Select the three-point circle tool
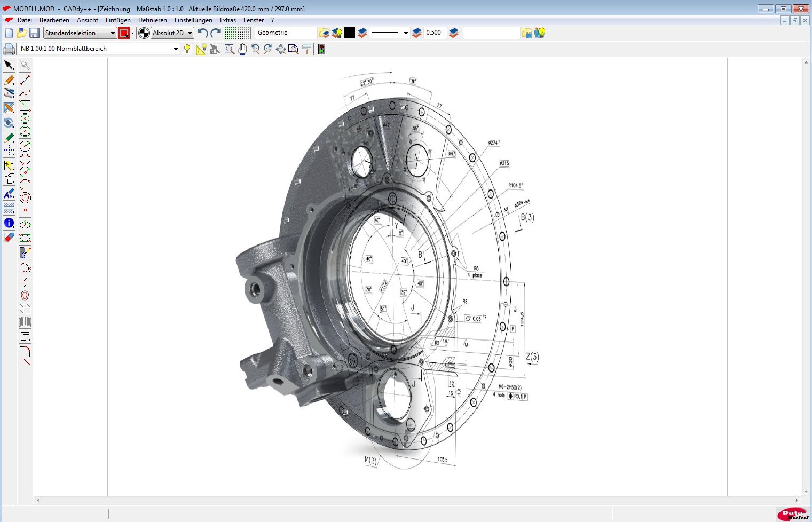This screenshot has width=812, height=522. pyautogui.click(x=25, y=159)
